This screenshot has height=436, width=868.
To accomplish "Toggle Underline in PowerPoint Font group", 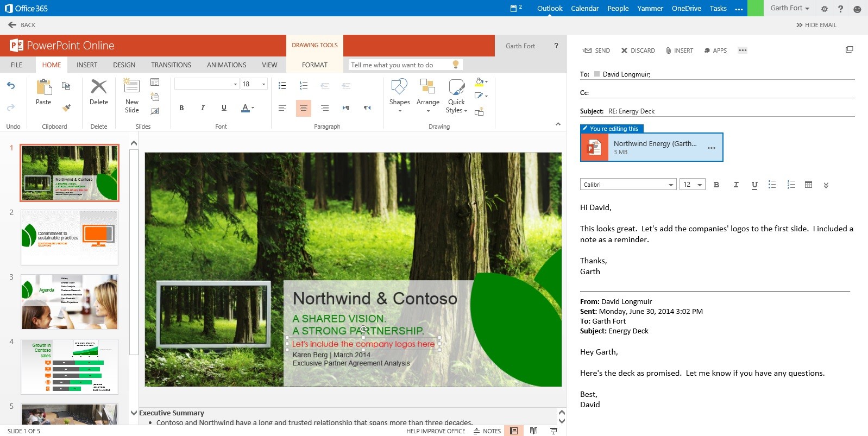I will click(224, 108).
